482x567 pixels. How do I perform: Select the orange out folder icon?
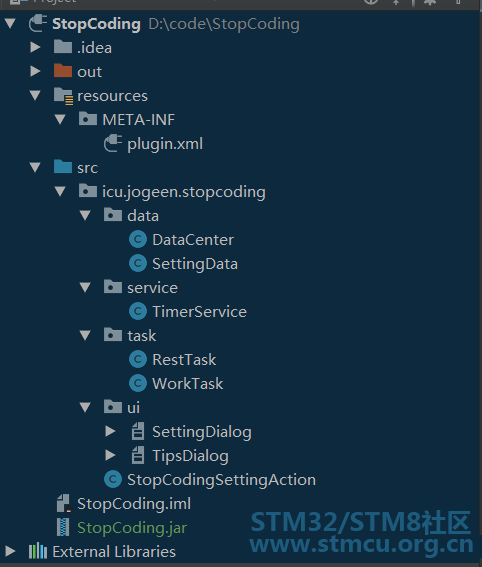[63, 71]
